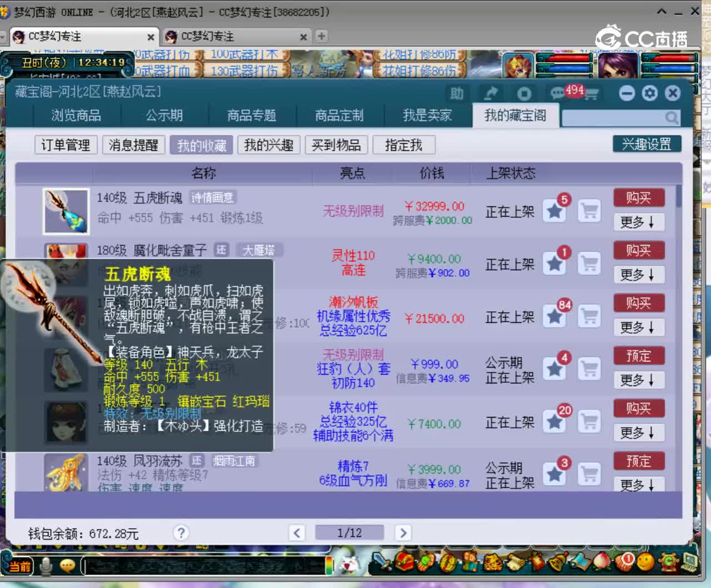
Task: Expand 更多 for 魔化毗舍童子 row
Action: point(638,275)
